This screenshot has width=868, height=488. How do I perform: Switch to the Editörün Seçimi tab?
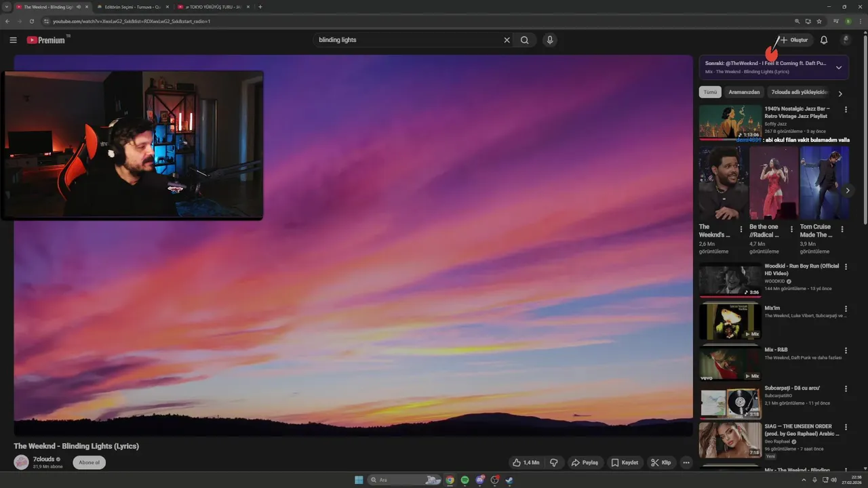(x=132, y=7)
